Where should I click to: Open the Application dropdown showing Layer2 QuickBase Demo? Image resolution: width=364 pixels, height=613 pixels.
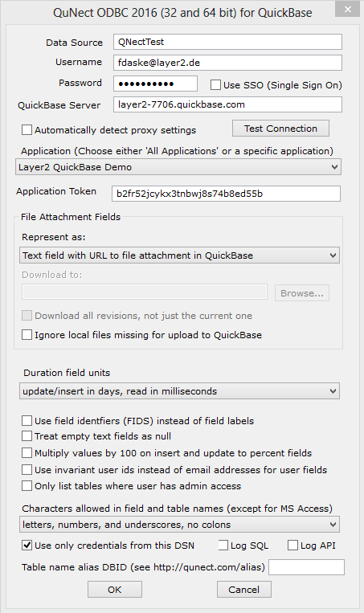tap(178, 167)
